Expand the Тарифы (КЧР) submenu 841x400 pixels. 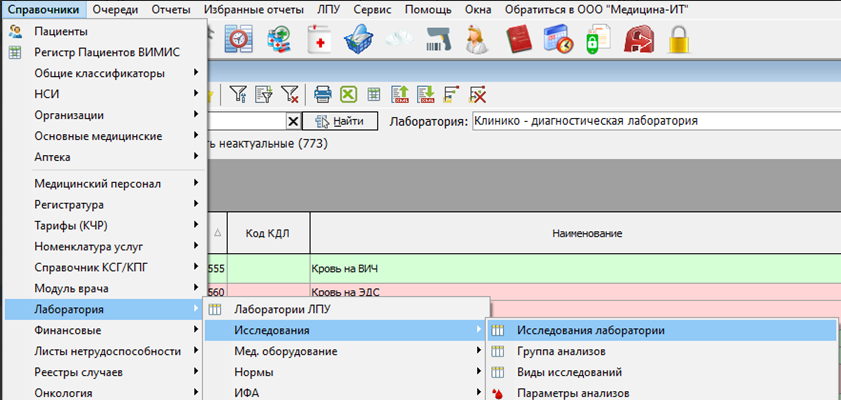(105, 226)
